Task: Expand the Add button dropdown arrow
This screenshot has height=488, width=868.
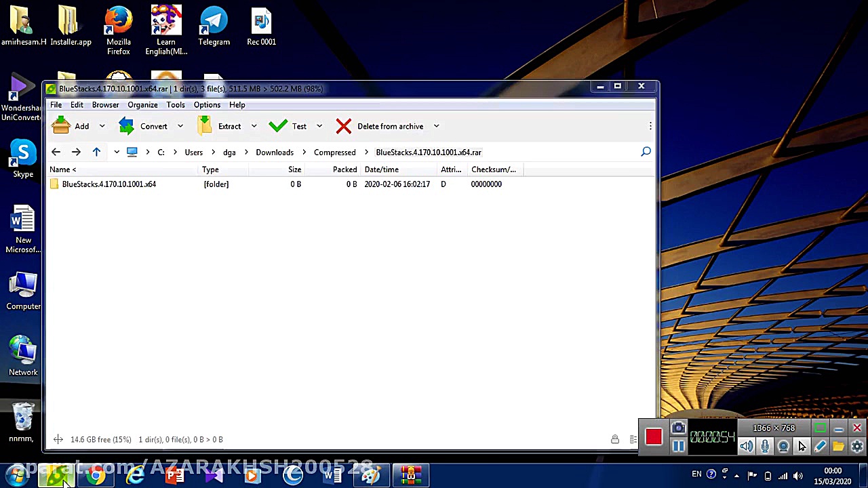Action: click(x=102, y=126)
